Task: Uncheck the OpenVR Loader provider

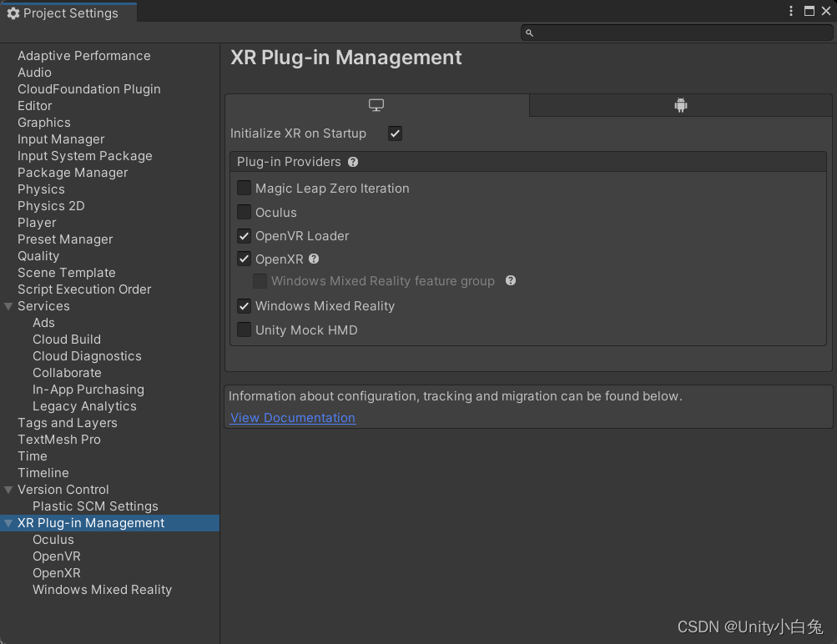Action: 244,236
